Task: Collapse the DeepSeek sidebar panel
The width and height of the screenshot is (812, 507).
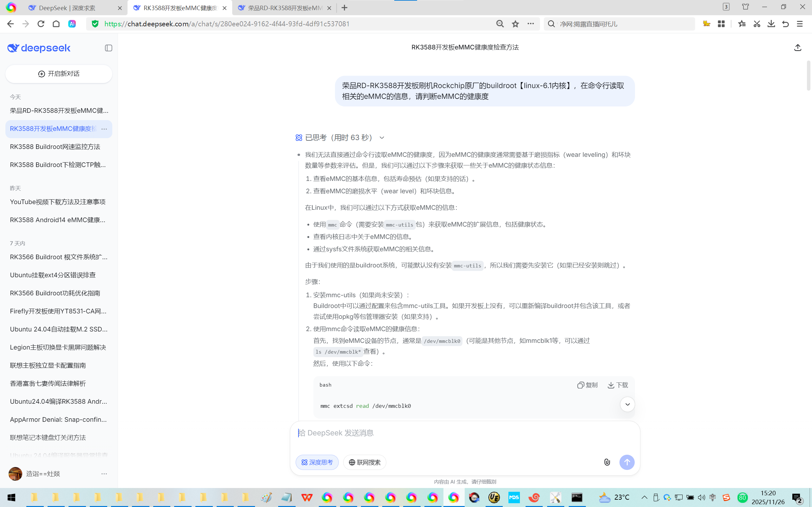Action: pos(108,48)
